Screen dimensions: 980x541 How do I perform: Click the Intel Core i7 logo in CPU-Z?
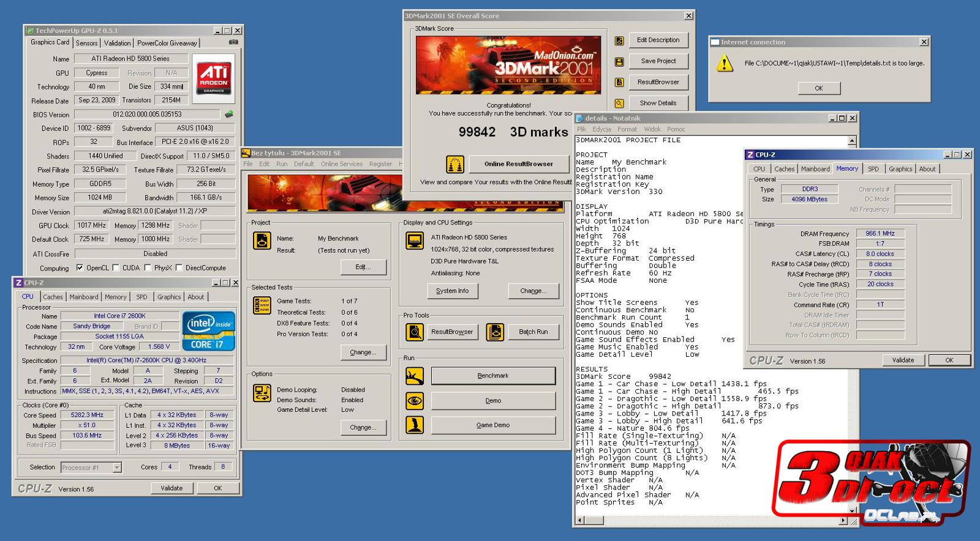[209, 331]
